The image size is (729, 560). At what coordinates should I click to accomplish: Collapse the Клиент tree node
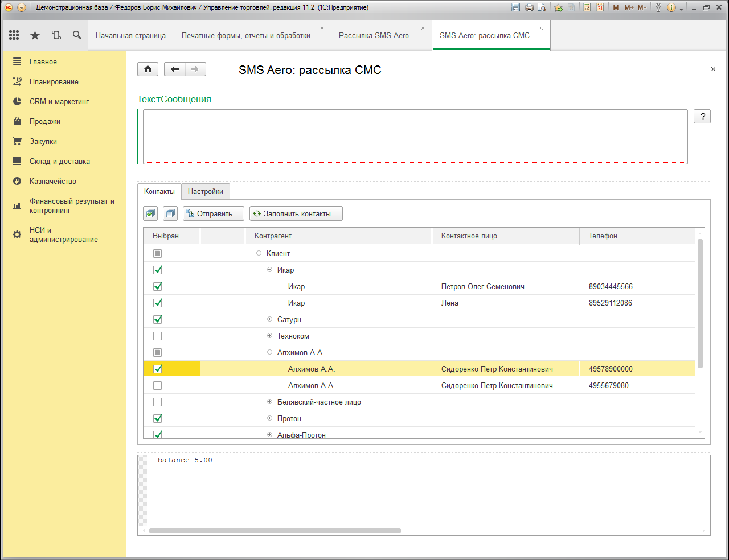coord(259,253)
